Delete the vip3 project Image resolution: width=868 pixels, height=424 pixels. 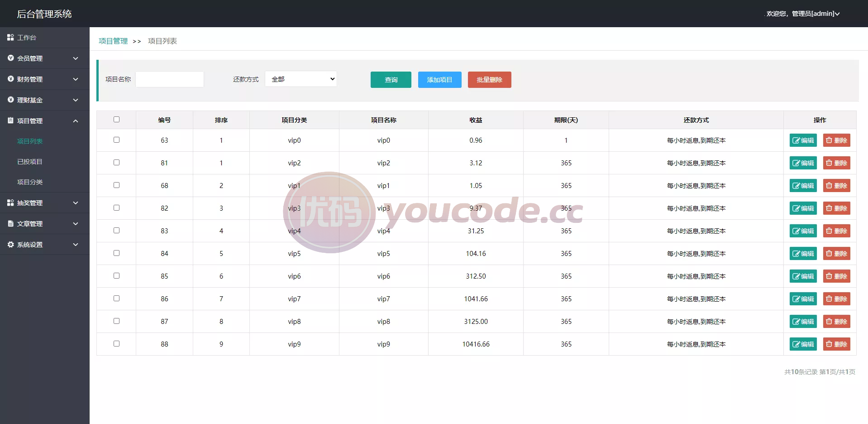pos(836,208)
